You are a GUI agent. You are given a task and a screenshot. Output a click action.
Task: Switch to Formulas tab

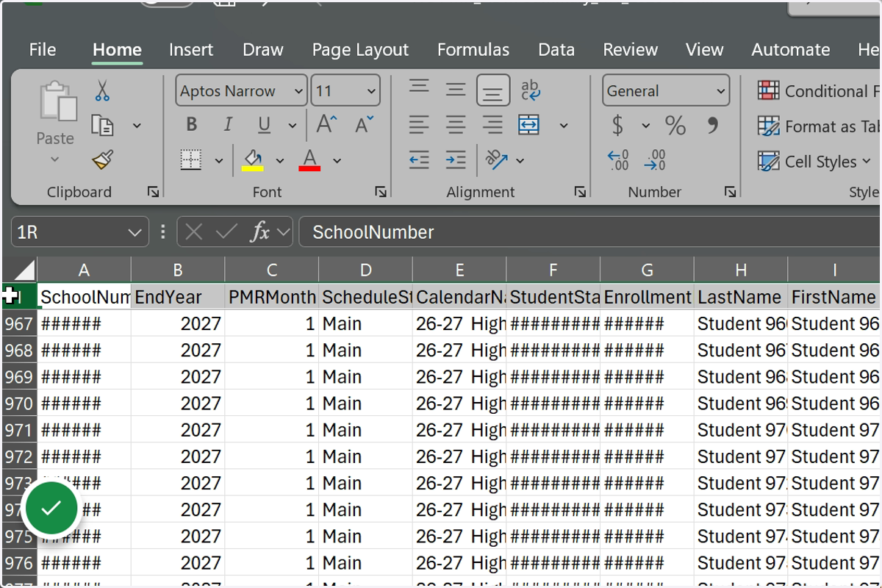click(x=473, y=50)
